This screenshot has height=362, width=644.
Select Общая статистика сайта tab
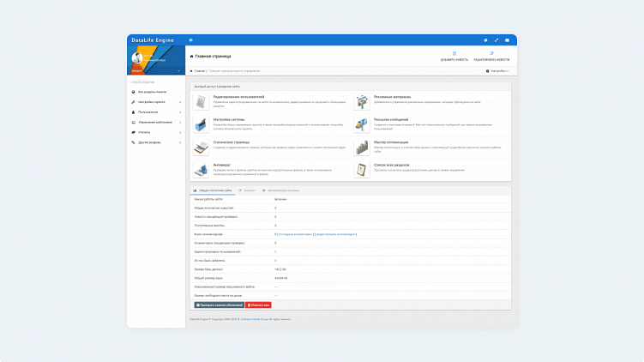point(213,190)
